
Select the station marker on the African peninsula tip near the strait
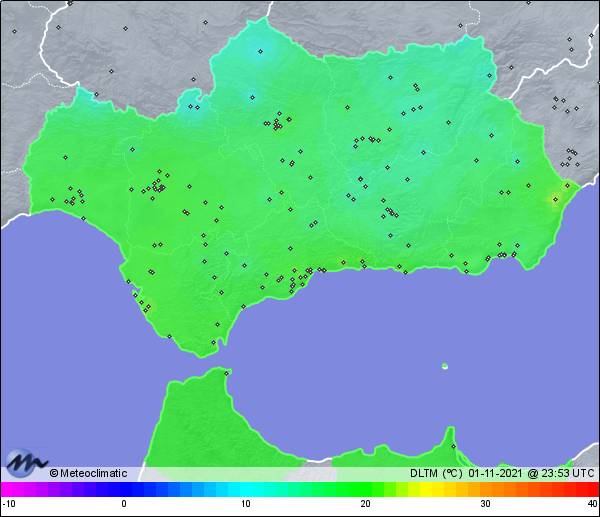tap(227, 373)
